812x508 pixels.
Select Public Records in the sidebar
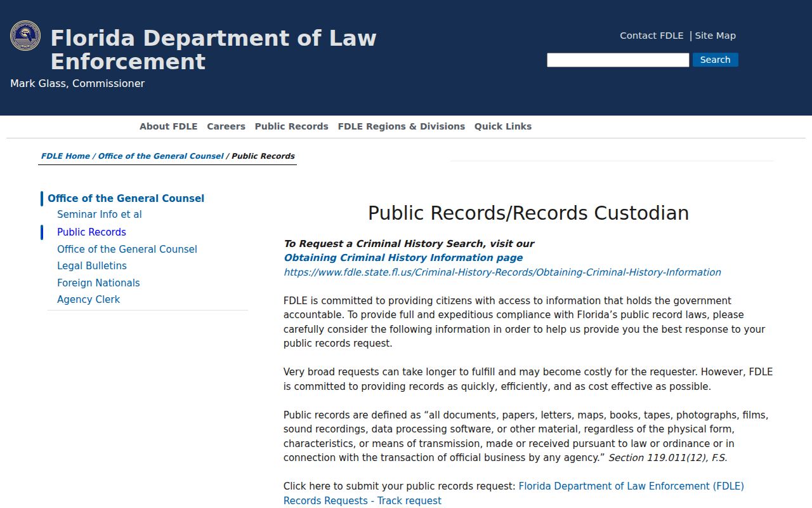91,232
